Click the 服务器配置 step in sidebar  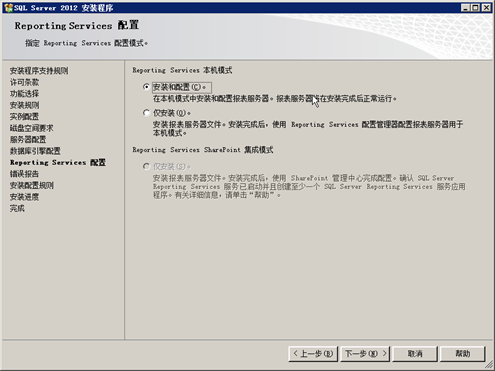click(28, 140)
